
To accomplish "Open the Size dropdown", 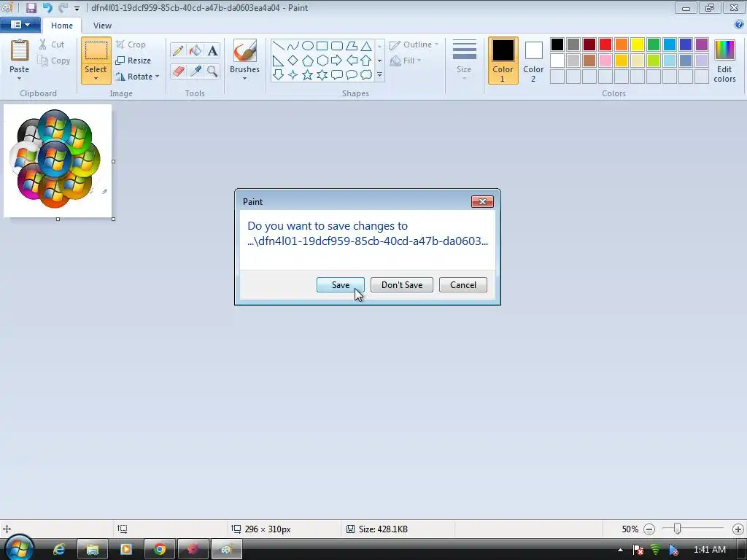I will coord(464,61).
